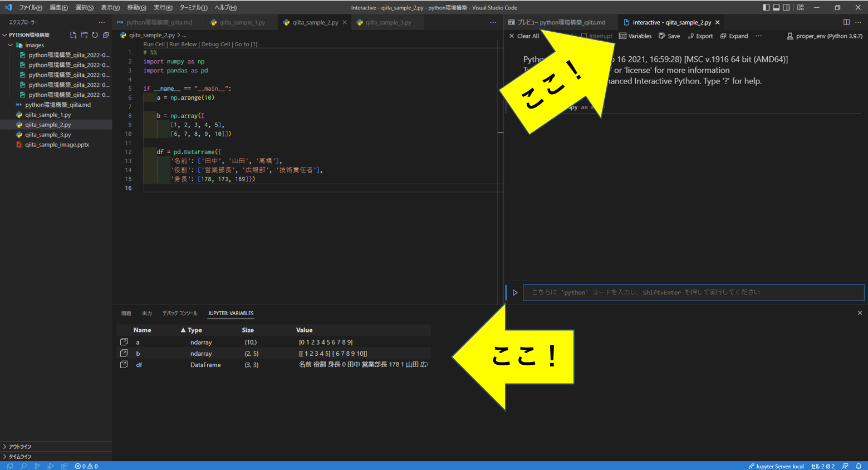Image resolution: width=868 pixels, height=470 pixels.
Task: Collapse all folders in explorer
Action: click(x=106, y=35)
